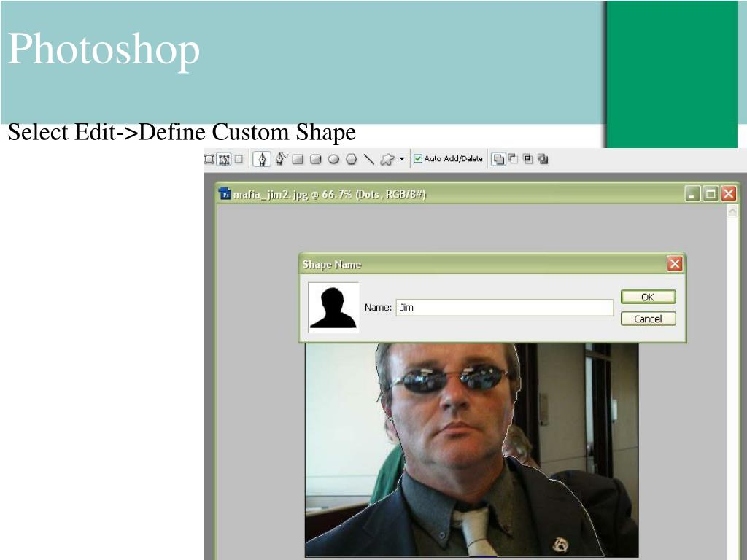
Task: Click the silhouette shape preview thumbnail
Action: [333, 308]
